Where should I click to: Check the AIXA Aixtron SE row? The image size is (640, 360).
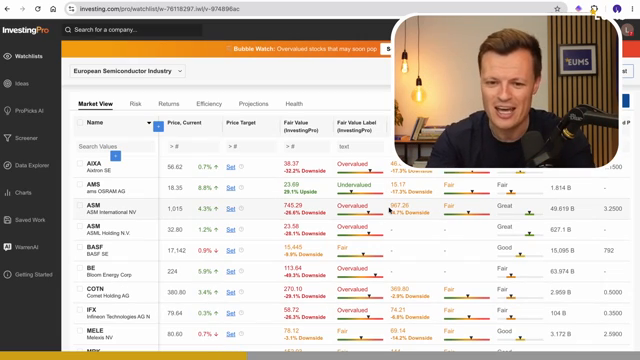[80, 163]
